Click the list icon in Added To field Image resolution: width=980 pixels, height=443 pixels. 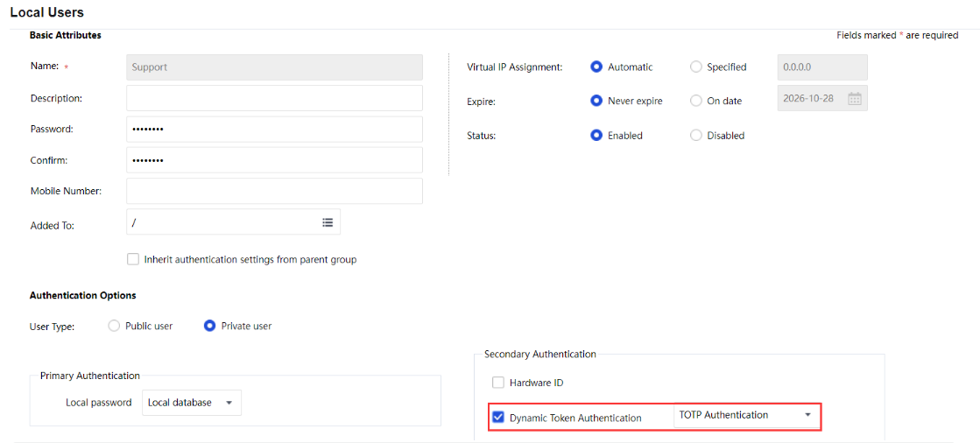[x=328, y=222]
